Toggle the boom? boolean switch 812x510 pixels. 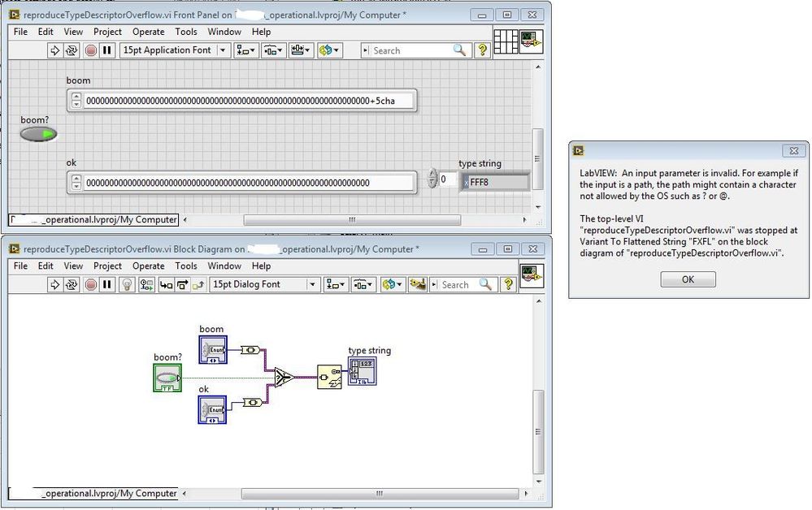click(x=38, y=135)
